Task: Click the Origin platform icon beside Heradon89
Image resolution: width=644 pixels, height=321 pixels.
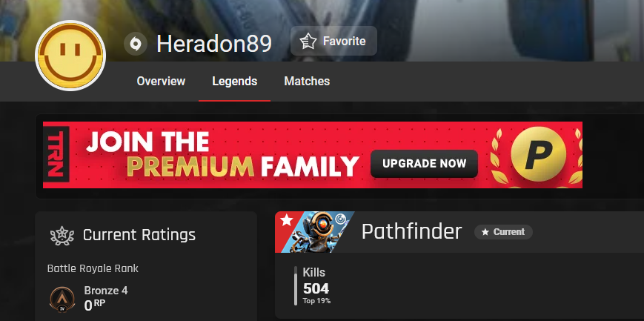Action: pyautogui.click(x=136, y=44)
